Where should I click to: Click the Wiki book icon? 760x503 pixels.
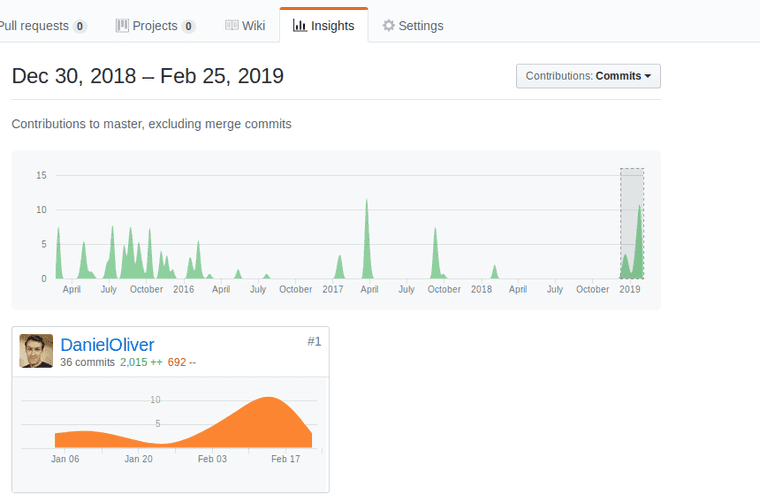pyautogui.click(x=232, y=25)
